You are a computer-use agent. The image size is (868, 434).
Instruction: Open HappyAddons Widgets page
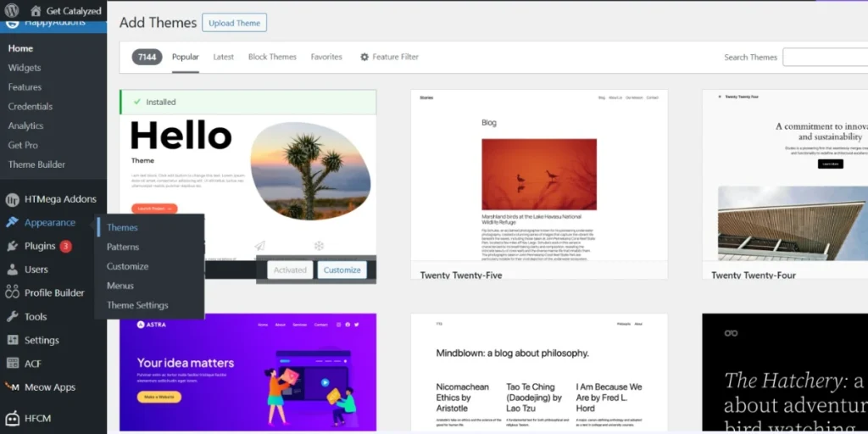tap(25, 68)
